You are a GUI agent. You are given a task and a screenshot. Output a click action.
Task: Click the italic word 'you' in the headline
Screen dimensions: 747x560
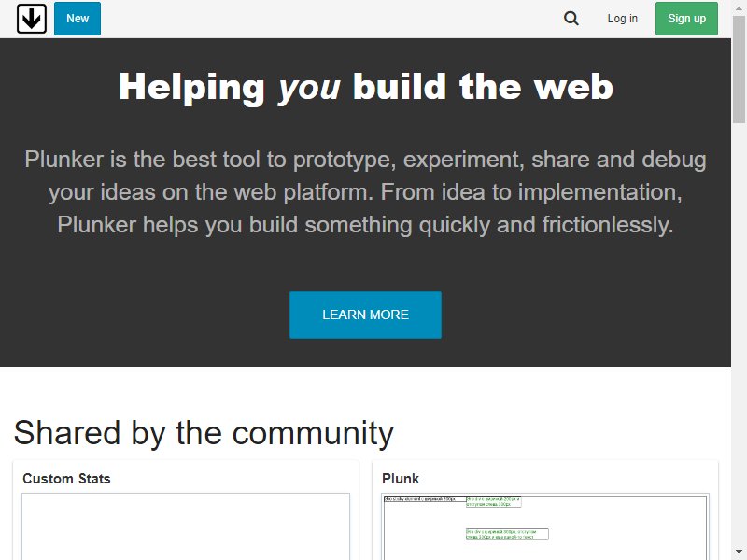(310, 88)
